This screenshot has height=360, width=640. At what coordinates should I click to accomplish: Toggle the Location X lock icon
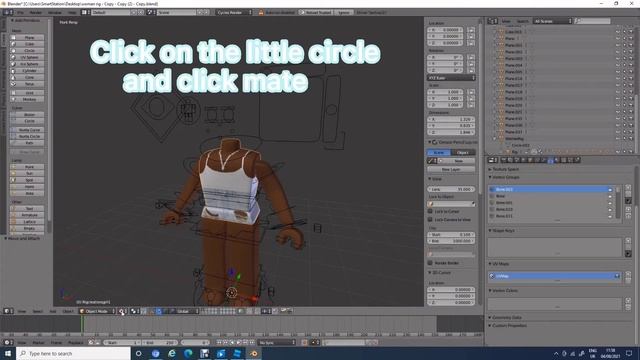click(x=471, y=30)
